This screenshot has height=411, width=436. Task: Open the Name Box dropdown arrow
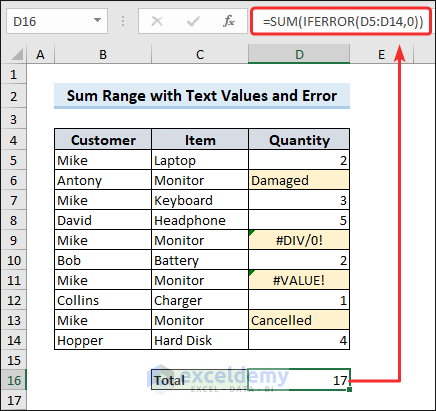97,20
